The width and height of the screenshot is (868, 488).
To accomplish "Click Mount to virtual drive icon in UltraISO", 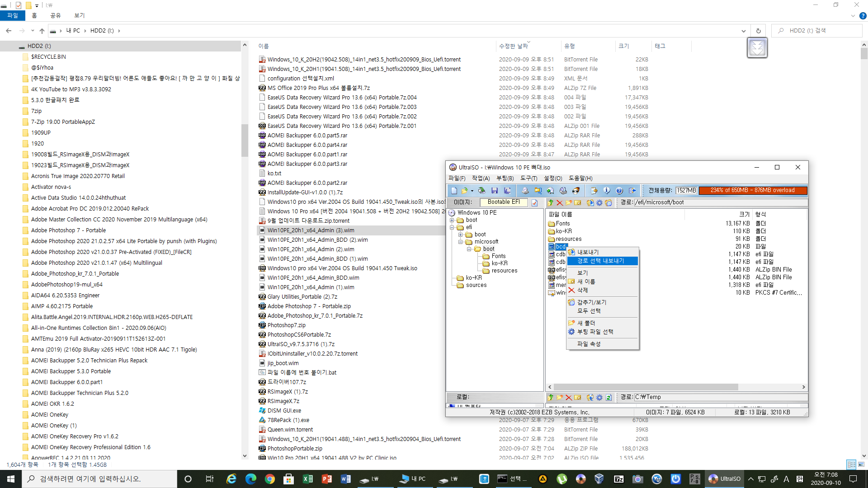I will (563, 191).
